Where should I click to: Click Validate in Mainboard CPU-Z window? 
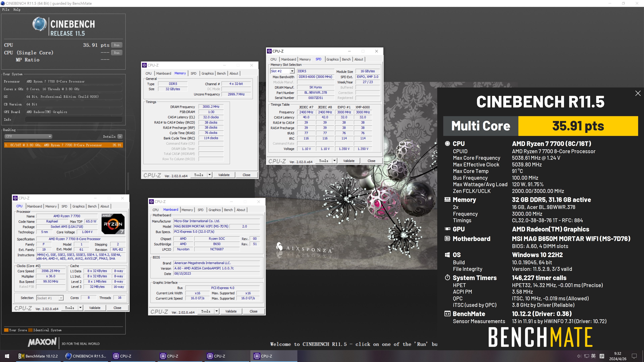(x=231, y=311)
